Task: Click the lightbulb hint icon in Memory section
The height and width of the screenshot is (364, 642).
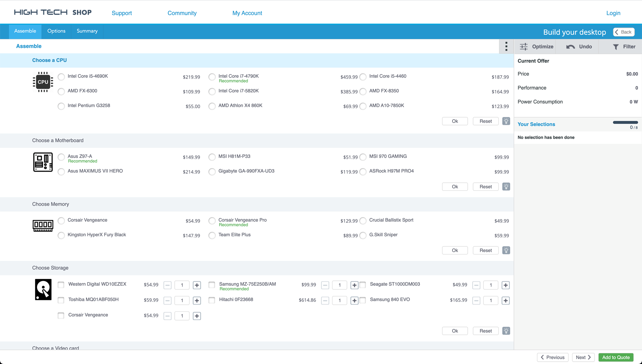Action: coord(506,250)
